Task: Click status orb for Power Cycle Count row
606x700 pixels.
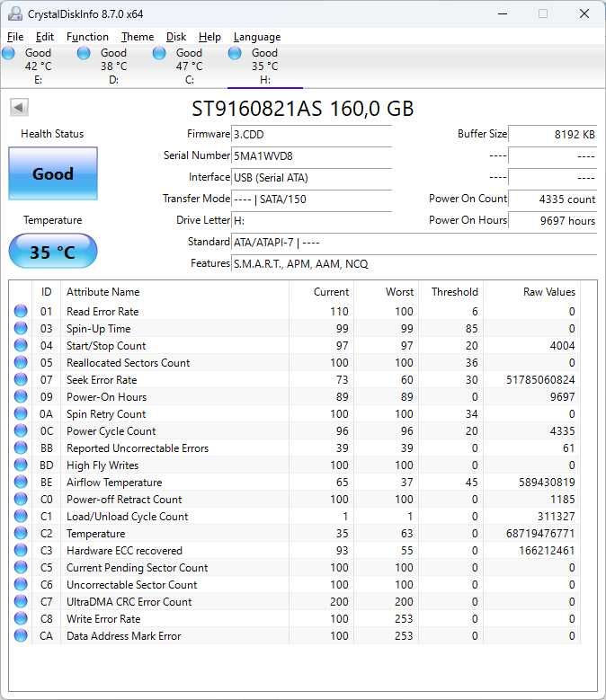Action: click(x=21, y=430)
